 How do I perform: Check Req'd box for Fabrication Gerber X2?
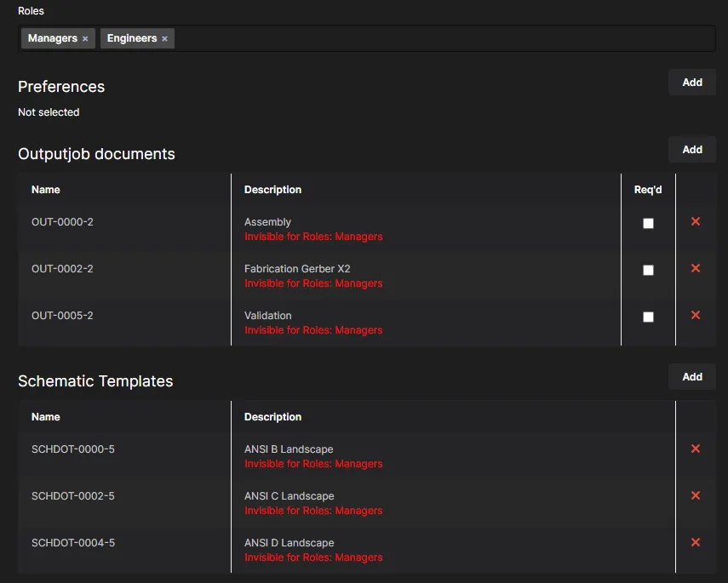click(648, 270)
